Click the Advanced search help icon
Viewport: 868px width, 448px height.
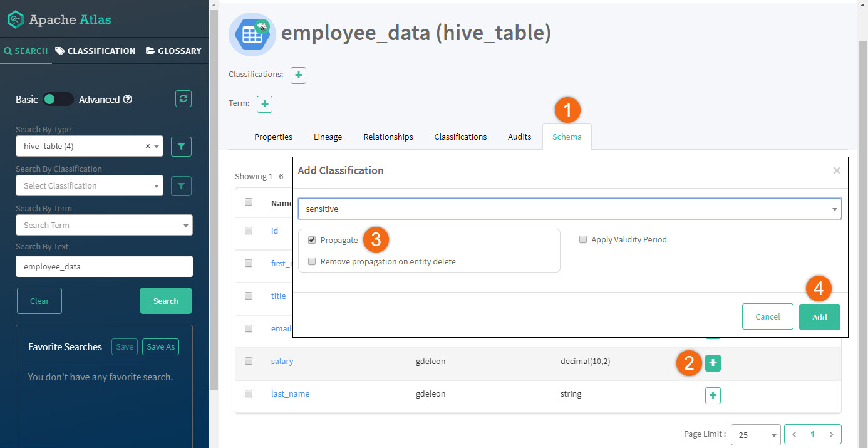[128, 99]
